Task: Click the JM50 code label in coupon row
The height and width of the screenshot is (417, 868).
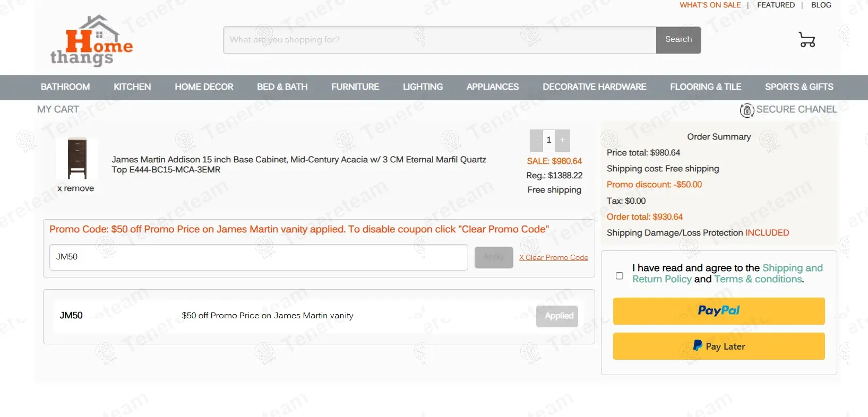Action: pos(71,316)
